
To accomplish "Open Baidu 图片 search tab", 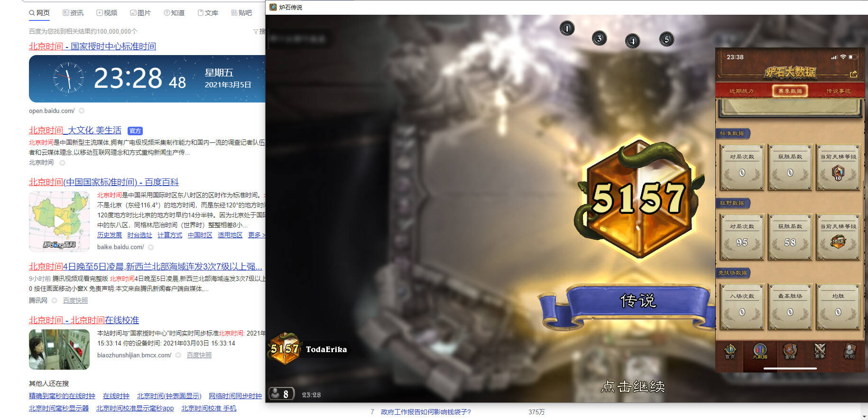I will [x=140, y=13].
